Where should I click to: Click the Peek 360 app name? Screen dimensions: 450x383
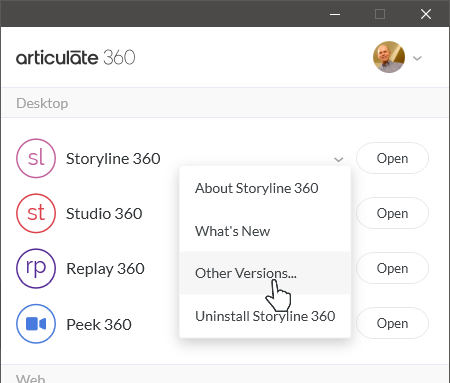[99, 324]
